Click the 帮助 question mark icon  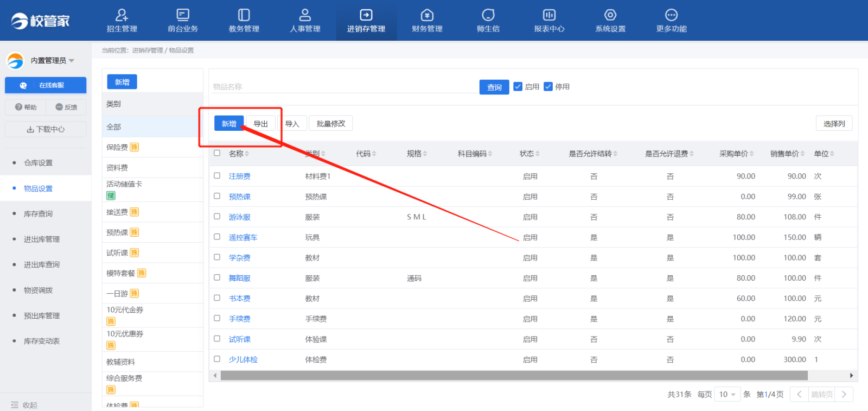pyautogui.click(x=18, y=107)
